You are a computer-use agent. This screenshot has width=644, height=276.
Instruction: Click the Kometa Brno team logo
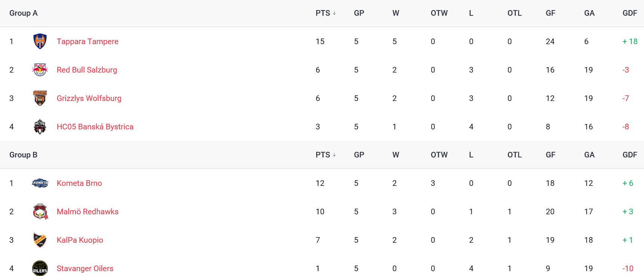(40, 183)
